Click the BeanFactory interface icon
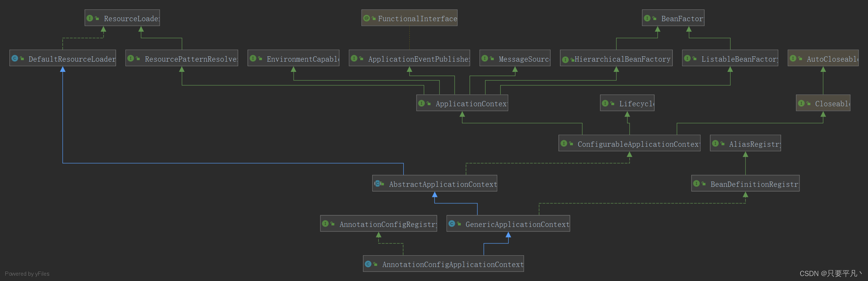 647,18
